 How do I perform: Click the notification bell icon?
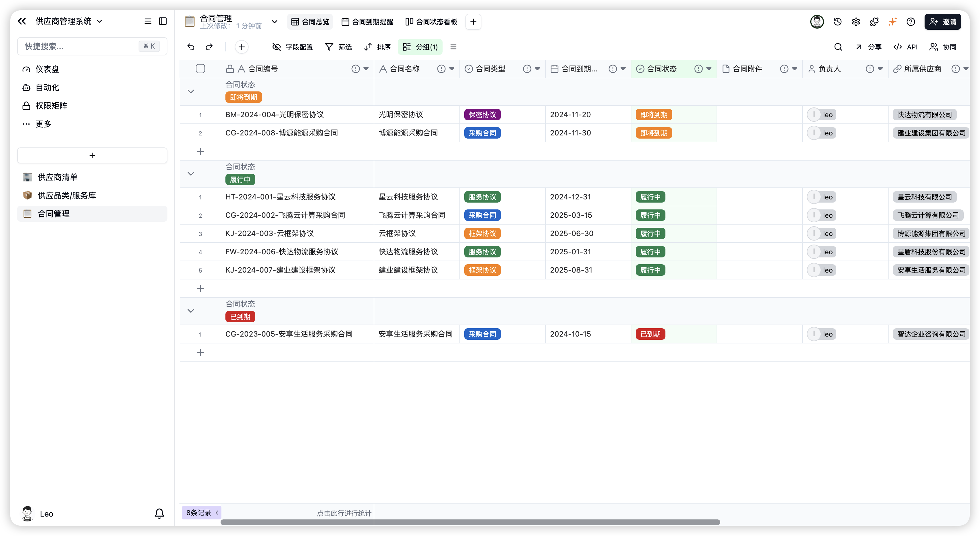(159, 513)
